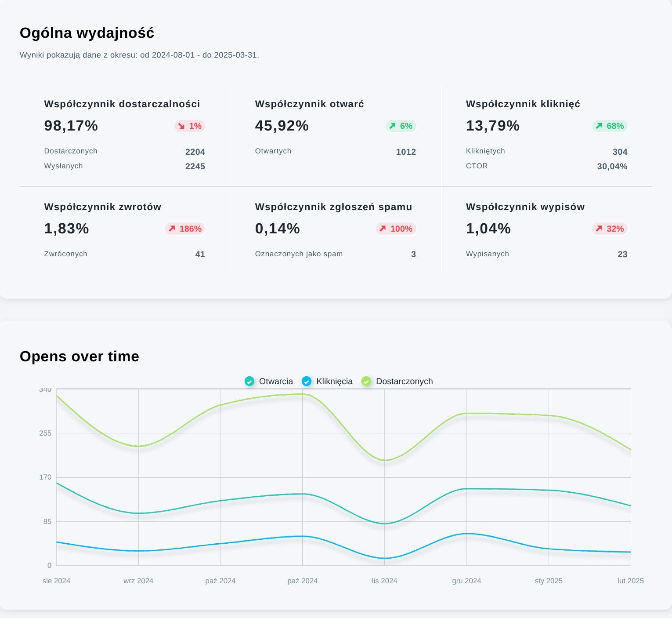Viewport: 672px width, 618px height.
Task: Select the "Współczynnik kliknięć" card title
Action: [x=523, y=104]
